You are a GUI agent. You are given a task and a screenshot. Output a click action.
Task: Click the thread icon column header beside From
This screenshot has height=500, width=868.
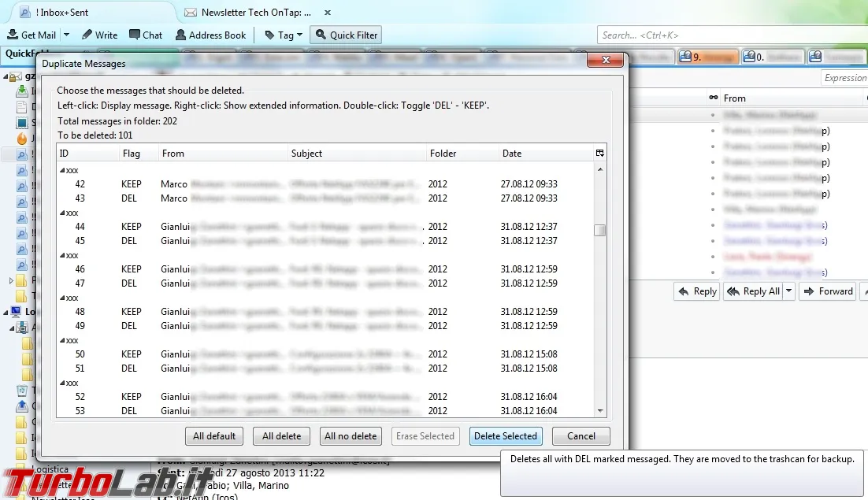pyautogui.click(x=713, y=98)
